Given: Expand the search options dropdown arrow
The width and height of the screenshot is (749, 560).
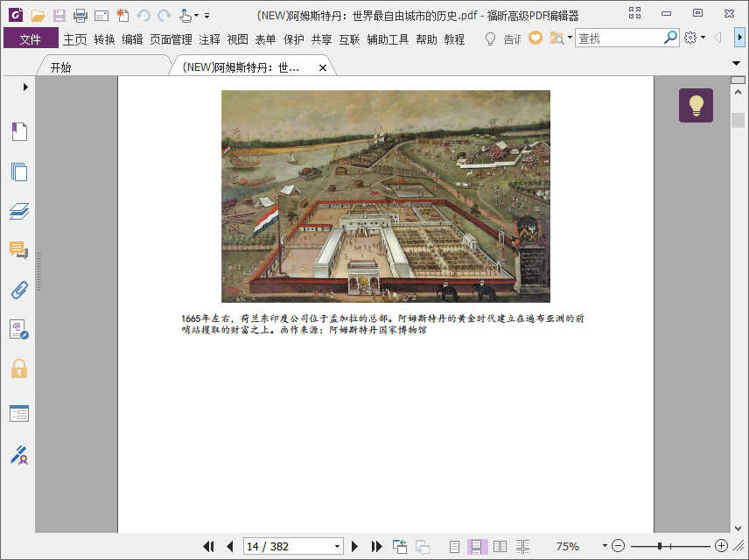Looking at the screenshot, I should coord(570,38).
